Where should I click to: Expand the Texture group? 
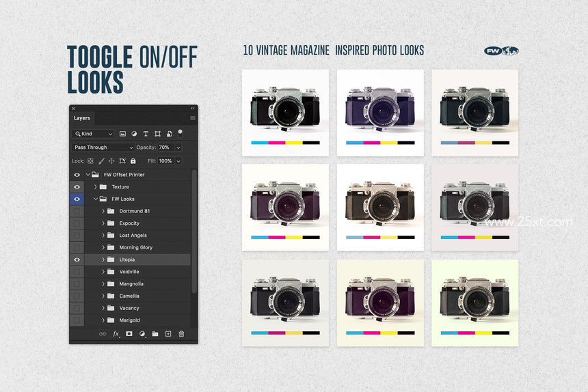click(95, 187)
